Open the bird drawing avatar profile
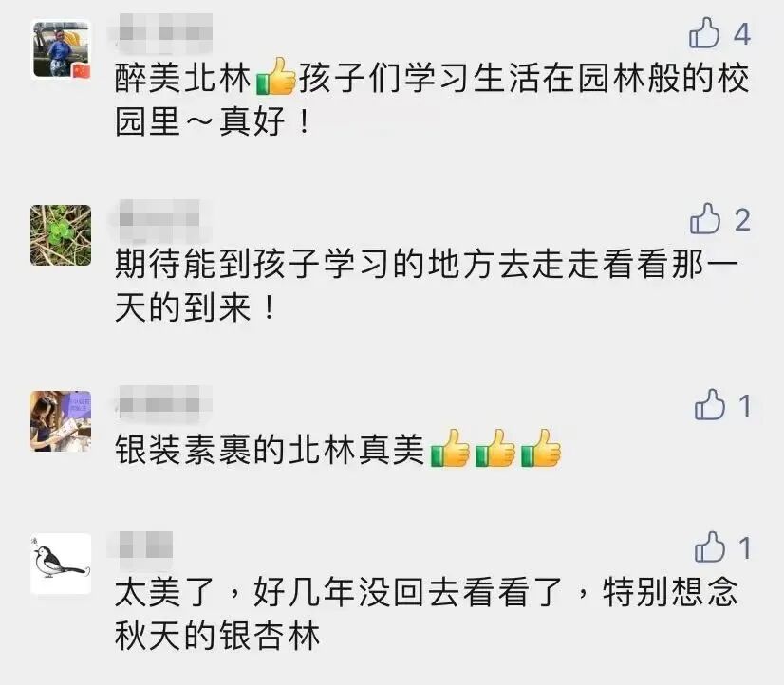Viewport: 784px width, 685px height. [x=61, y=564]
